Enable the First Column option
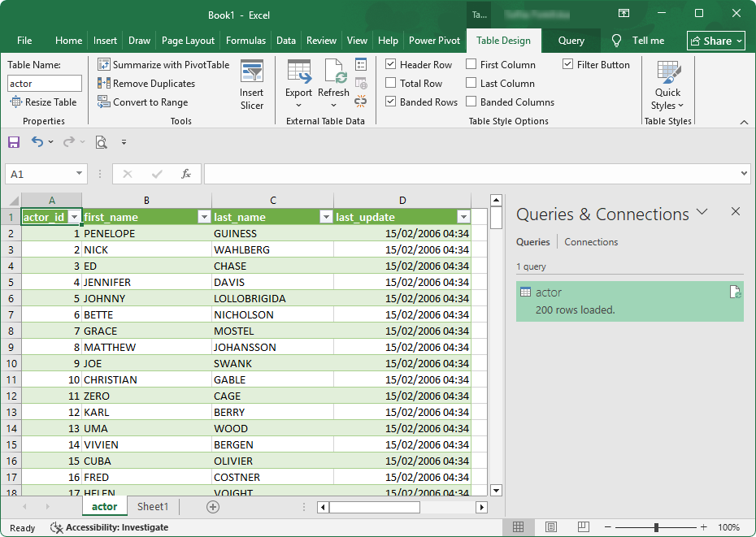Image resolution: width=756 pixels, height=537 pixels. (469, 64)
